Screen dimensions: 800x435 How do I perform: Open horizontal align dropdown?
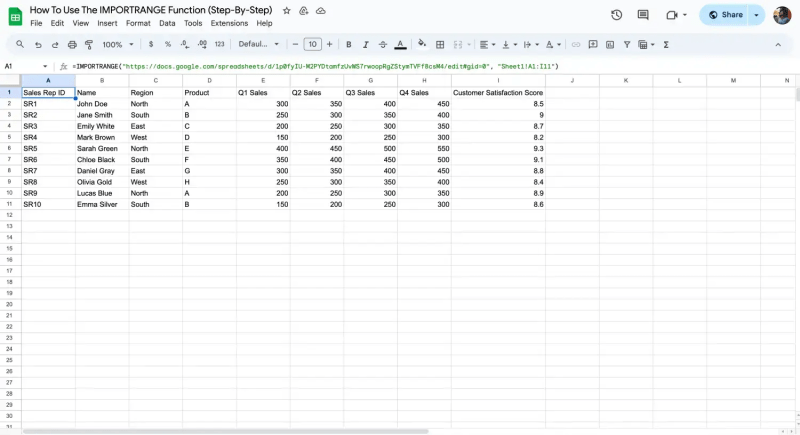tap(487, 45)
